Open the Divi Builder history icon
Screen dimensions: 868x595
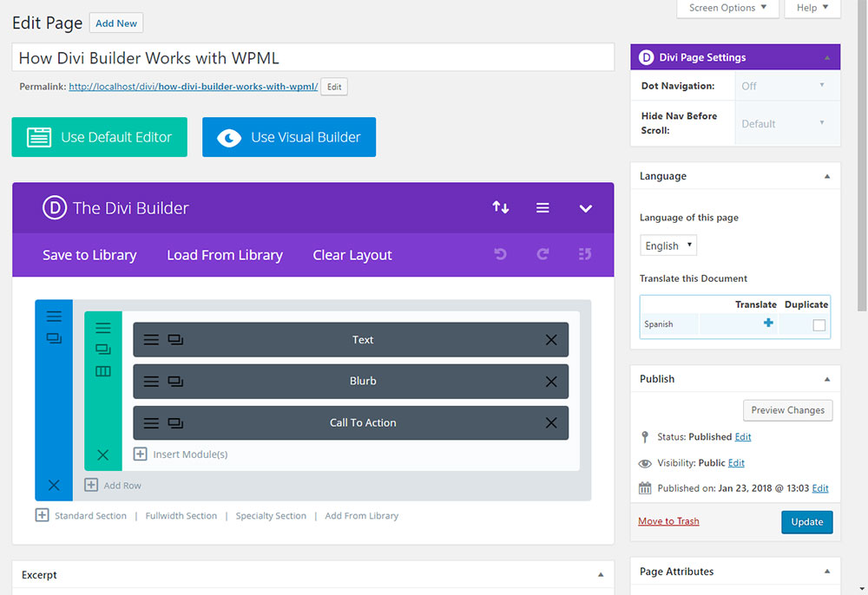[585, 254]
